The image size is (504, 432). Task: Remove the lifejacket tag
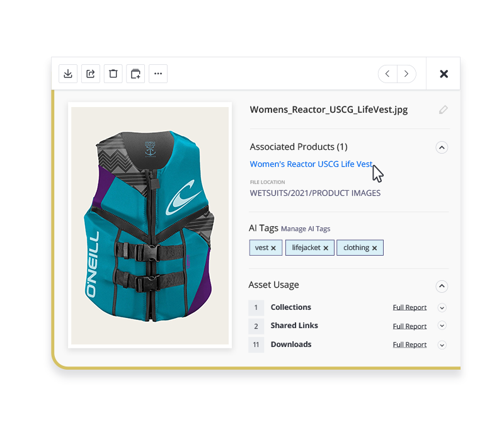326,248
